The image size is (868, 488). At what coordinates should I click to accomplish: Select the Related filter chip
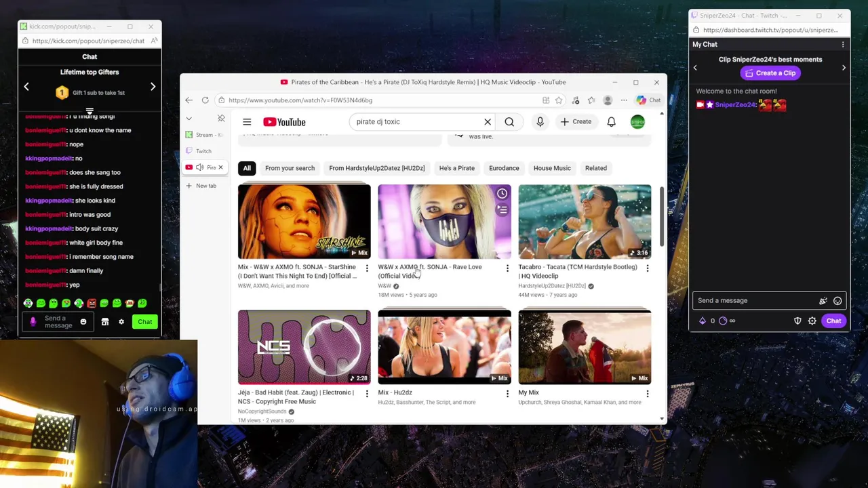596,168
